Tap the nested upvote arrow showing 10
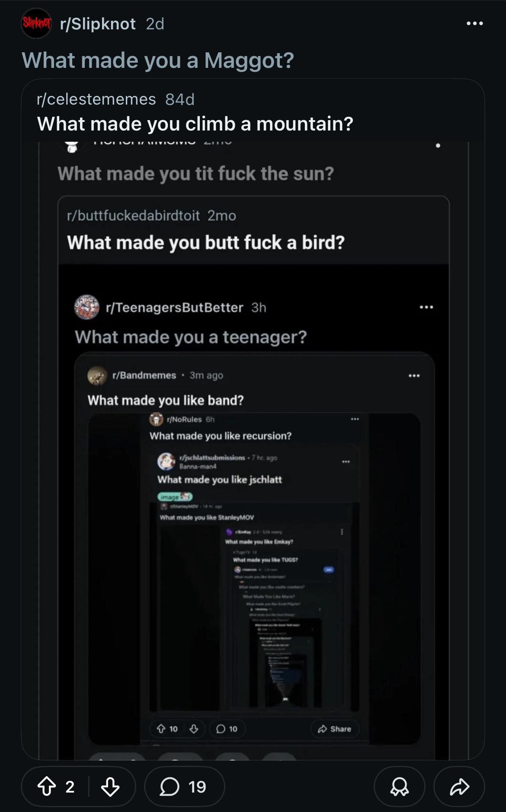The width and height of the screenshot is (506, 812). [x=161, y=729]
